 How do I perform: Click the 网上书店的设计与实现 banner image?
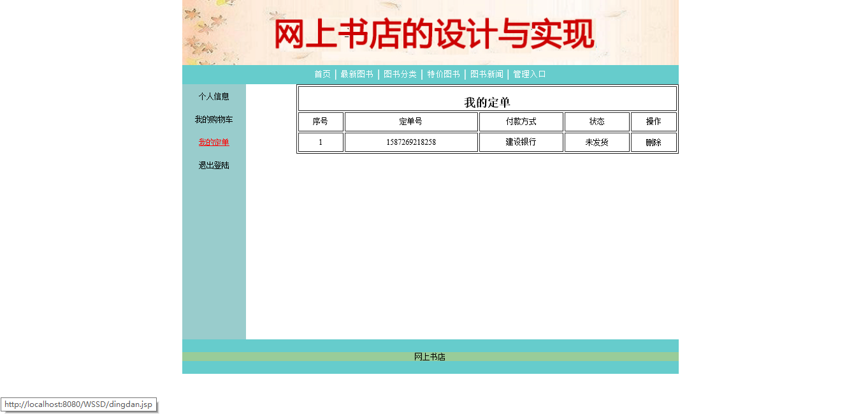pyautogui.click(x=430, y=33)
